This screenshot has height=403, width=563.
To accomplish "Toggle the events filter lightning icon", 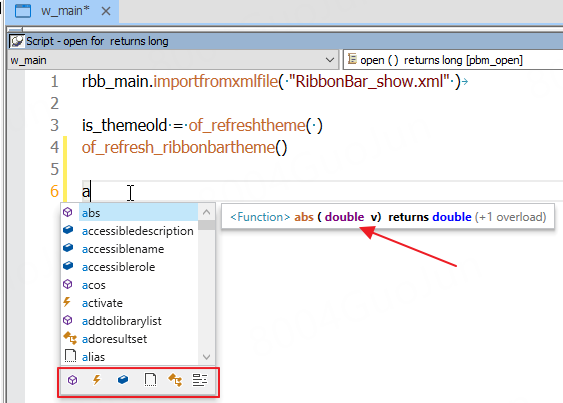I will click(97, 380).
